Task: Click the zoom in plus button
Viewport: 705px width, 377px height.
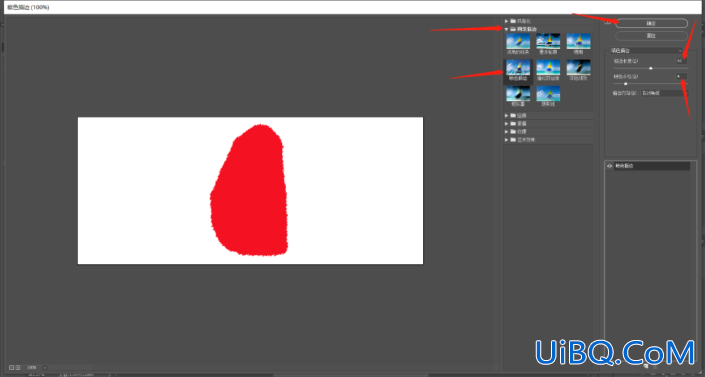Action: tap(18, 368)
